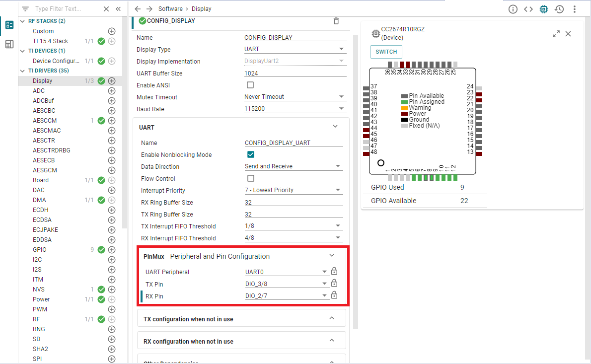
Task: Collapse the TI DRIVERS section
Action: (23, 71)
